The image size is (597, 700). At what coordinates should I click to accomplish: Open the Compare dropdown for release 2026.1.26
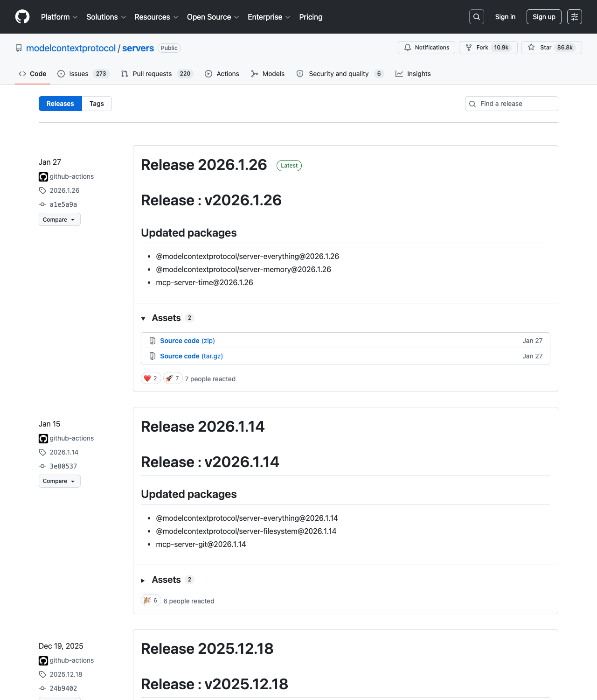(60, 219)
